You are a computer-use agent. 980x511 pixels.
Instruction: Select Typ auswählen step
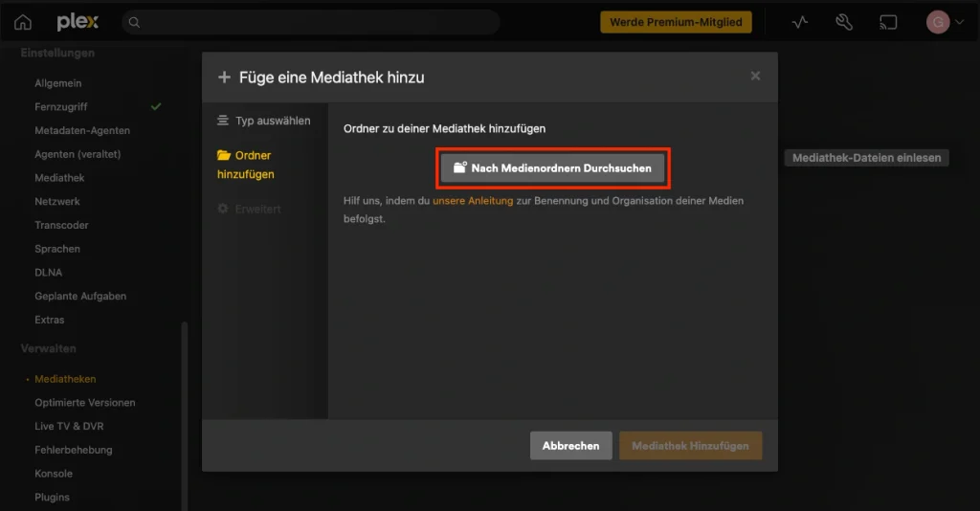(x=273, y=121)
